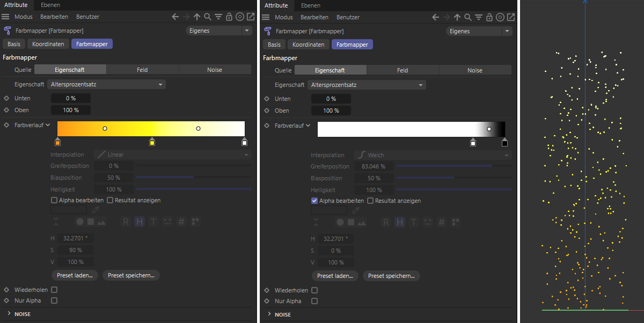Image resolution: width=644 pixels, height=323 pixels.
Task: Select Basis tab in right panel
Action: click(274, 45)
